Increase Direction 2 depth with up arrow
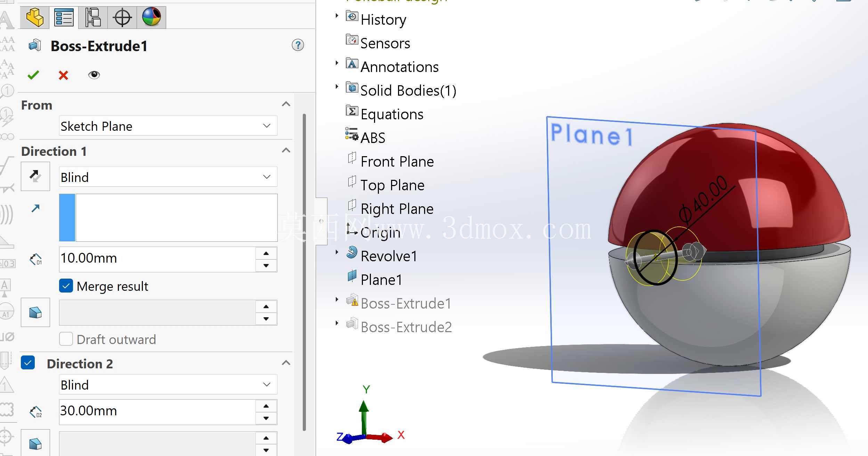868x456 pixels. 266,406
